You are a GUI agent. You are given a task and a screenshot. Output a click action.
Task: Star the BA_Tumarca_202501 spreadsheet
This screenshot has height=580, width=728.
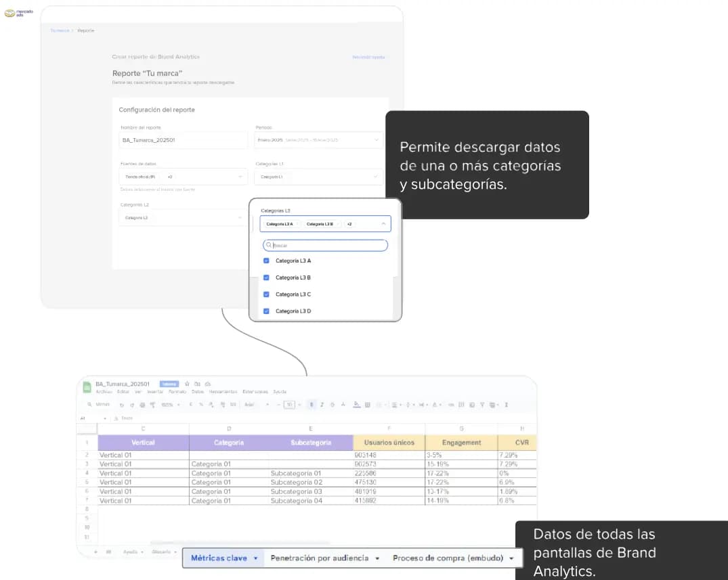[187, 384]
